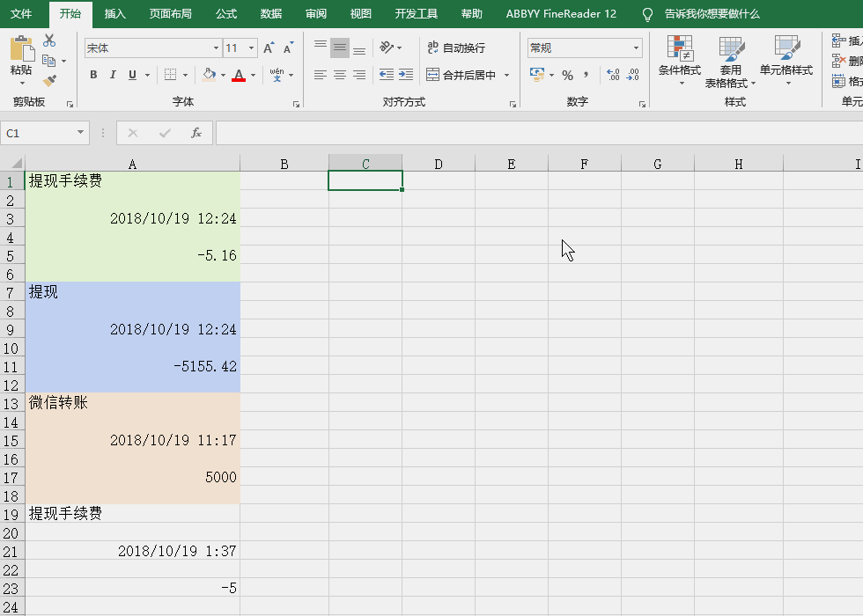Switch to the 页面布局 tab
The height and width of the screenshot is (616, 863).
coord(171,14)
